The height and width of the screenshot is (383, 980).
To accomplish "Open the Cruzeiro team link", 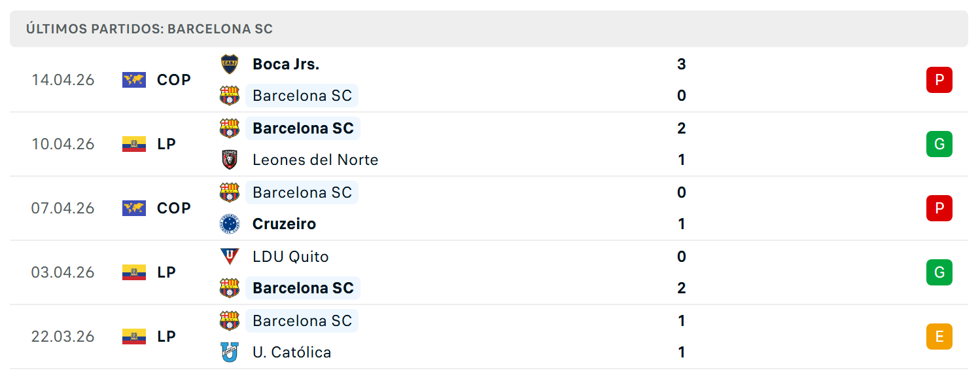I will pos(284,224).
